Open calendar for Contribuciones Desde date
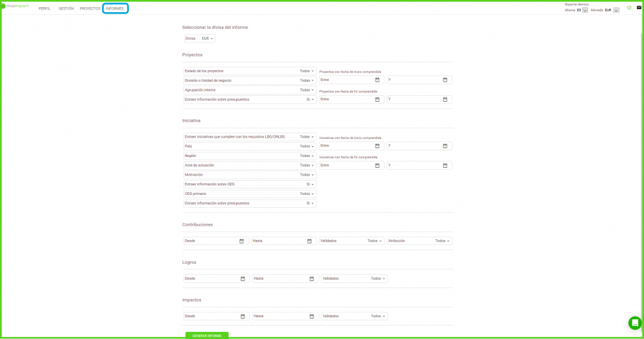644x339 pixels. pos(241,241)
